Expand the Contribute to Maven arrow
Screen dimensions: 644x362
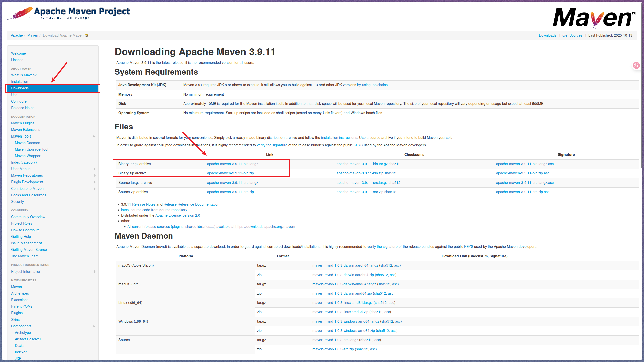click(x=95, y=189)
